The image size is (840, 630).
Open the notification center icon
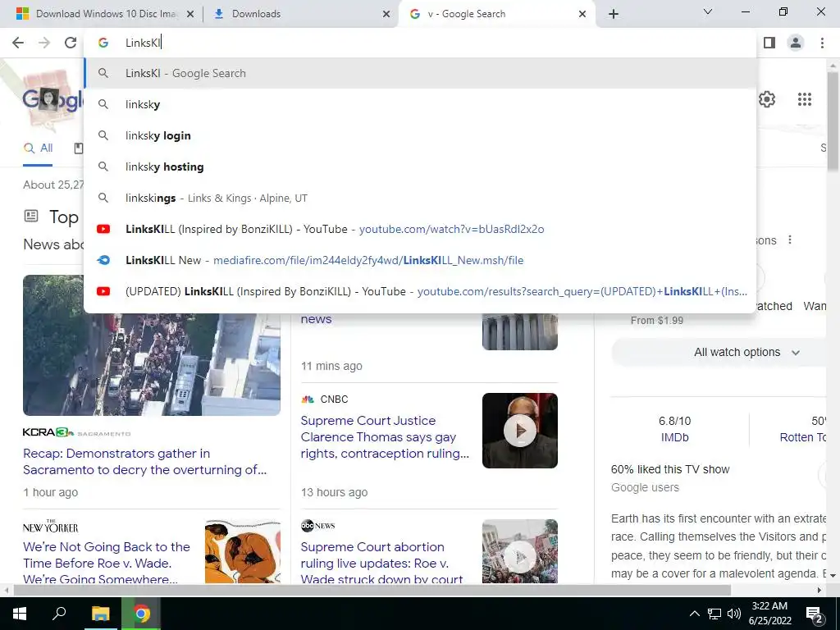pyautogui.click(x=815, y=614)
